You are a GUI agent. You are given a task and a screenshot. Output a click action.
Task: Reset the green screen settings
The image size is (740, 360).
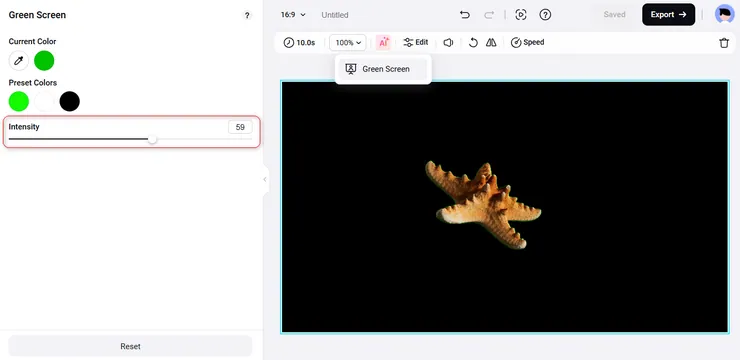point(130,346)
